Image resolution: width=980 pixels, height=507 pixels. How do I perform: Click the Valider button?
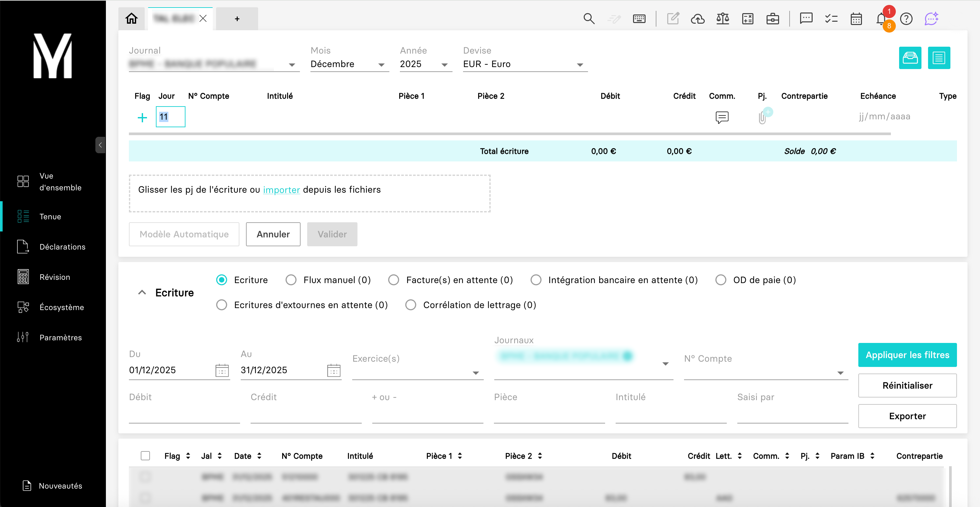tap(332, 234)
